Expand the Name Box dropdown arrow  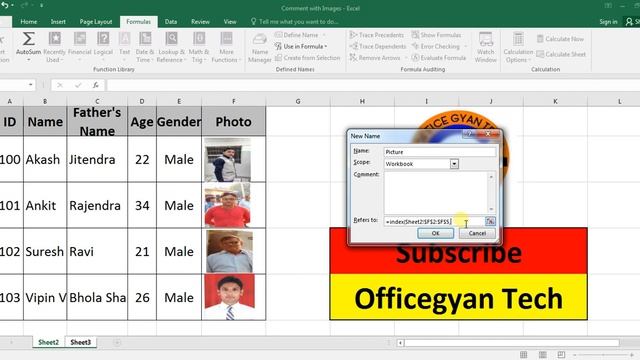pyautogui.click(x=31, y=85)
